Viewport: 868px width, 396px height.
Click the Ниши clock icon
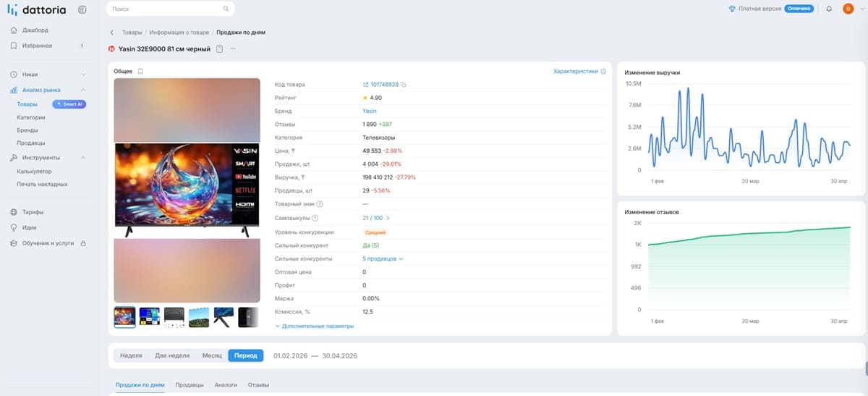click(x=14, y=75)
